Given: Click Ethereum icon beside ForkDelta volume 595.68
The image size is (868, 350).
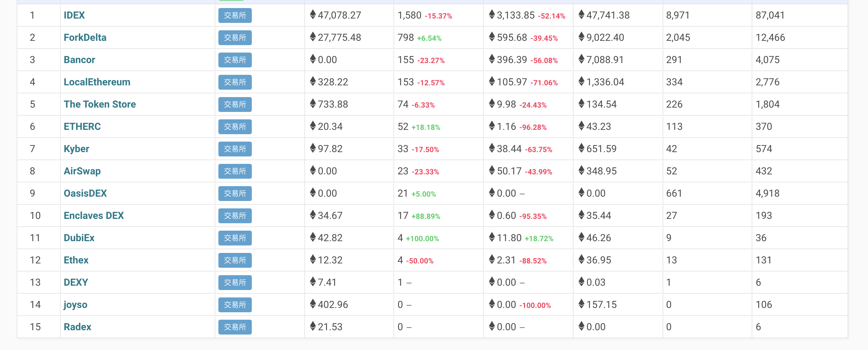Looking at the screenshot, I should (492, 37).
